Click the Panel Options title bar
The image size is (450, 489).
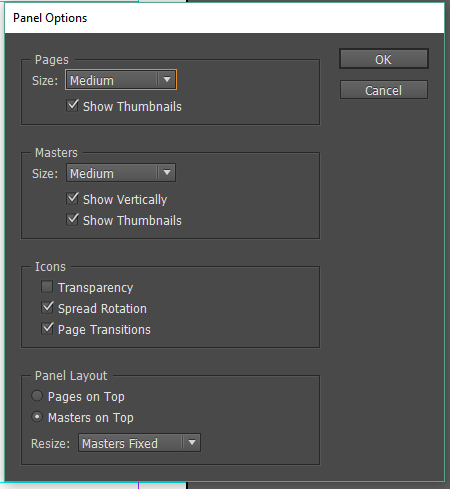click(x=225, y=18)
